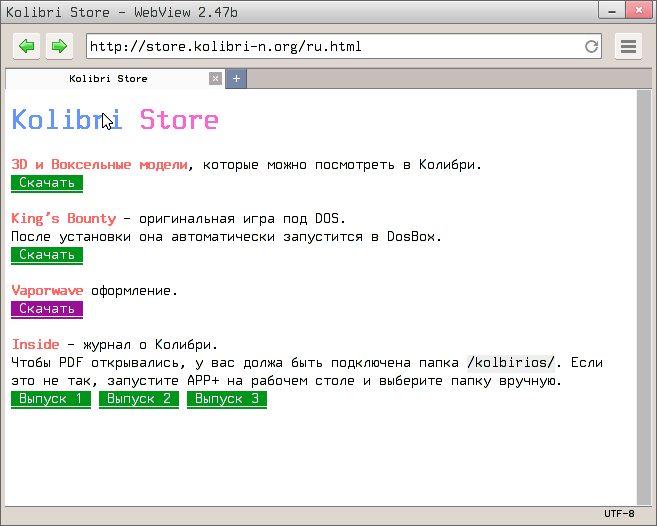The width and height of the screenshot is (657, 526).
Task: Open the Vaporwave link
Action: pyautogui.click(x=47, y=290)
